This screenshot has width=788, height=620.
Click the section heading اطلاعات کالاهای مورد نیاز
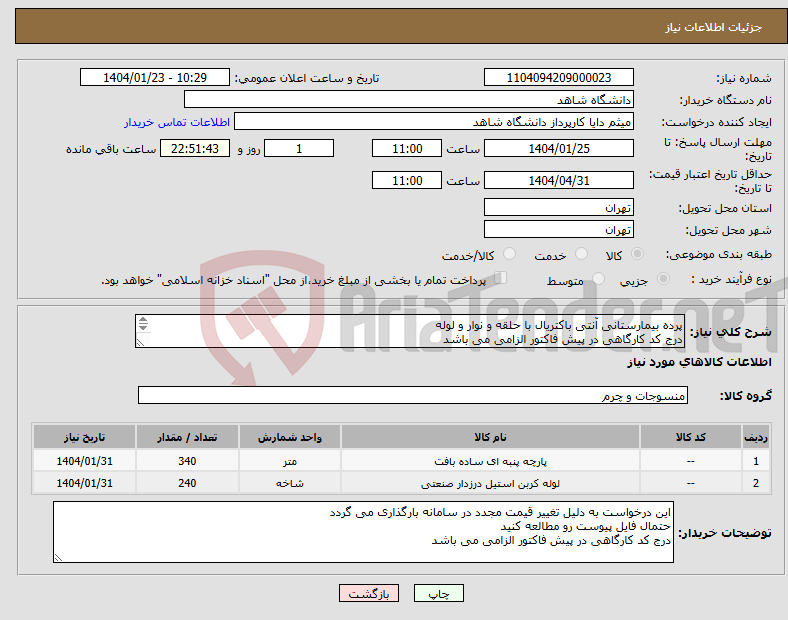coord(699,362)
